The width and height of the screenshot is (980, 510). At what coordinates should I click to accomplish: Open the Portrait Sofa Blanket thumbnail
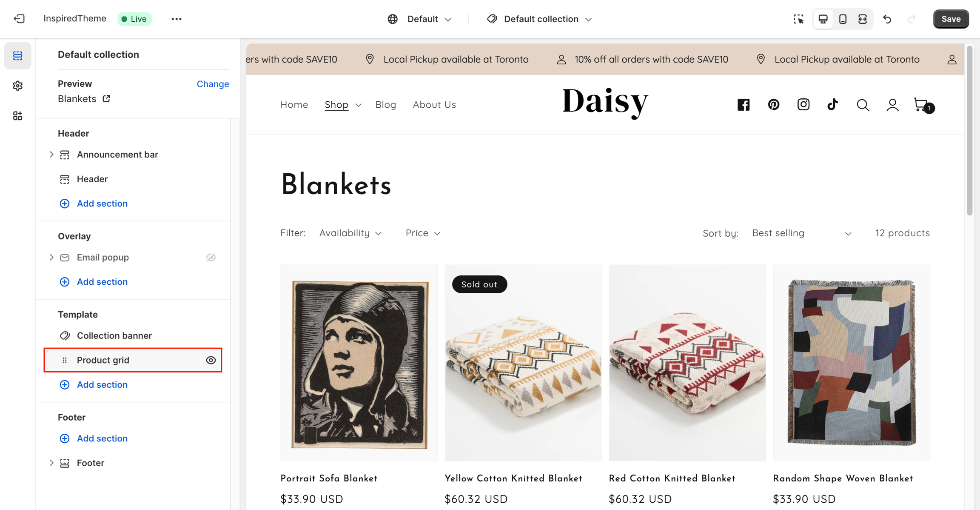pyautogui.click(x=359, y=363)
